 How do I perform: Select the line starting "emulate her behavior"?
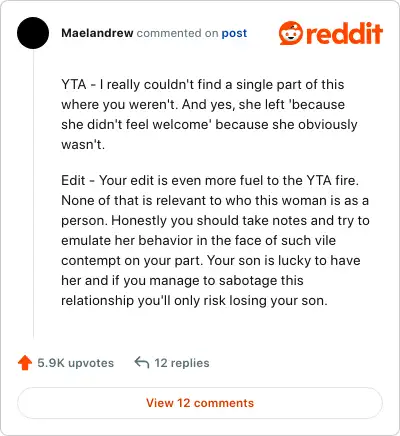pos(198,240)
